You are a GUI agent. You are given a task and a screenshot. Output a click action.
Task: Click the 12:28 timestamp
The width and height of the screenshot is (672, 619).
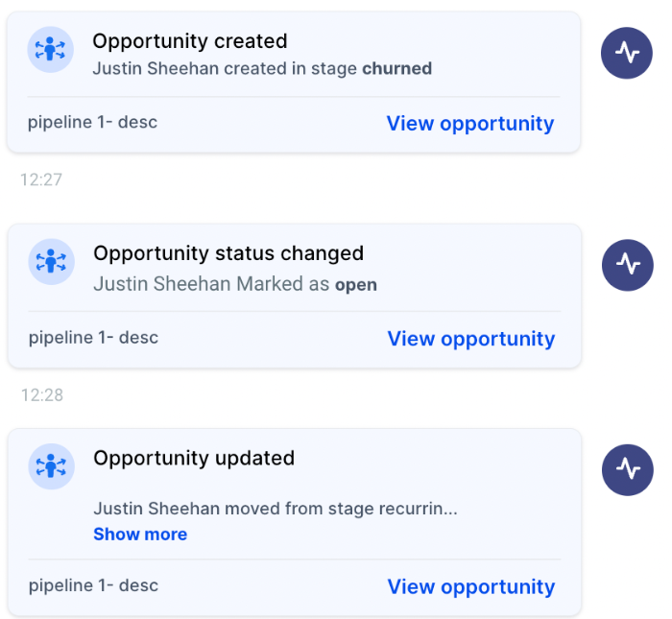coord(42,394)
